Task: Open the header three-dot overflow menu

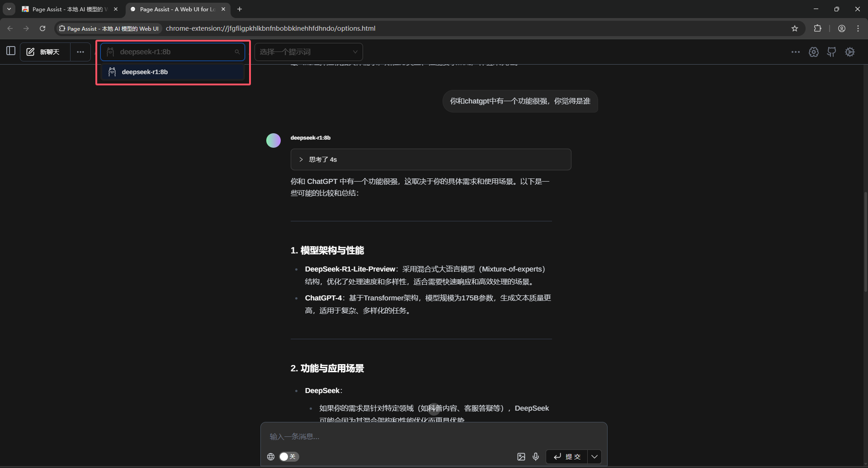Action: [796, 52]
